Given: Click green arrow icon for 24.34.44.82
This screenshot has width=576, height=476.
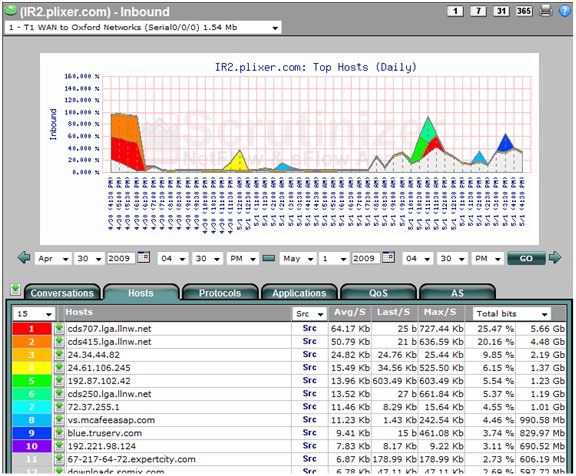Looking at the screenshot, I should [x=59, y=355].
